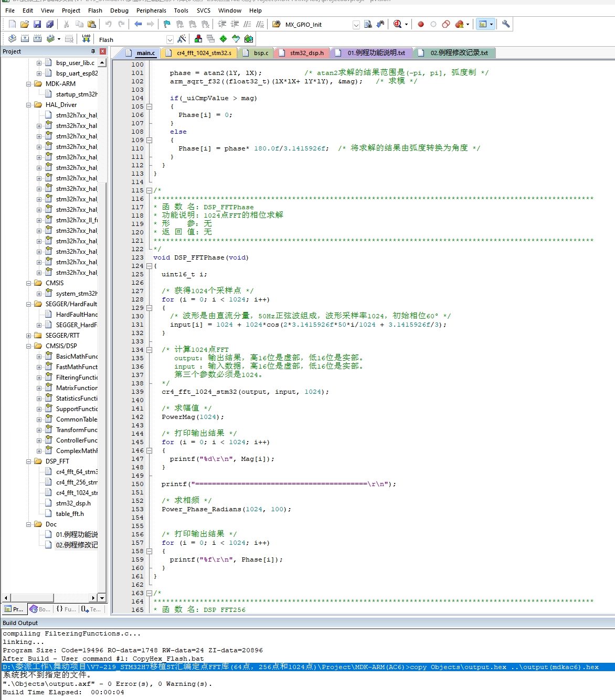Click the disable all breakpoints icon

(446, 24)
